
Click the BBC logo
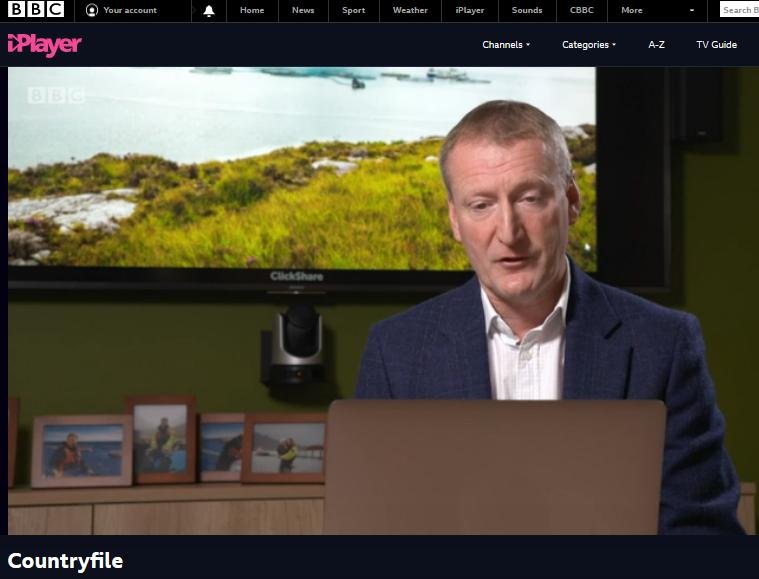[36, 10]
